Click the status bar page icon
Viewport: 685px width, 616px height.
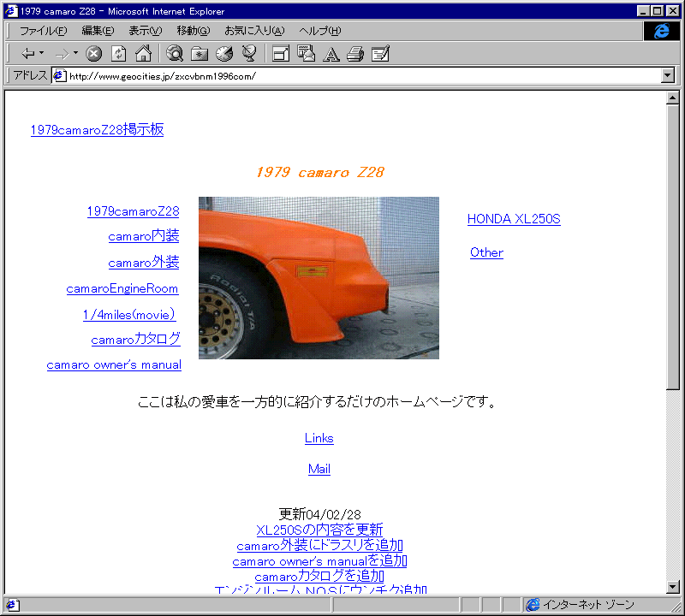pos(12,605)
